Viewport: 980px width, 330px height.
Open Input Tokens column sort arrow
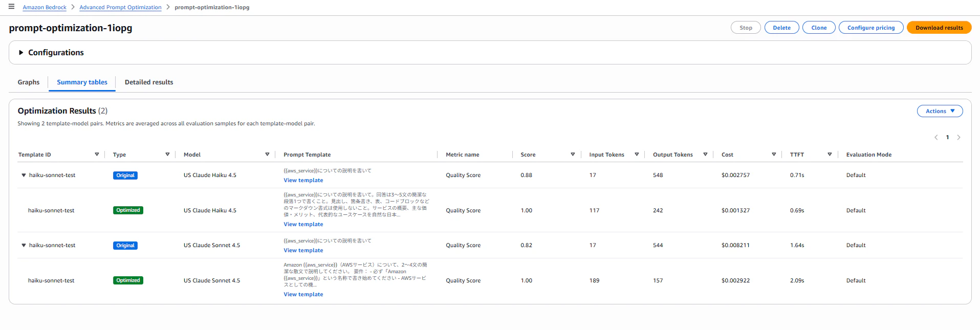point(637,155)
